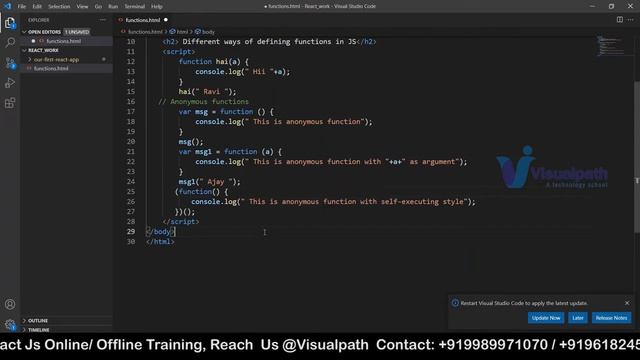Dismiss the update notification
This screenshot has width=640, height=360.
point(627,303)
